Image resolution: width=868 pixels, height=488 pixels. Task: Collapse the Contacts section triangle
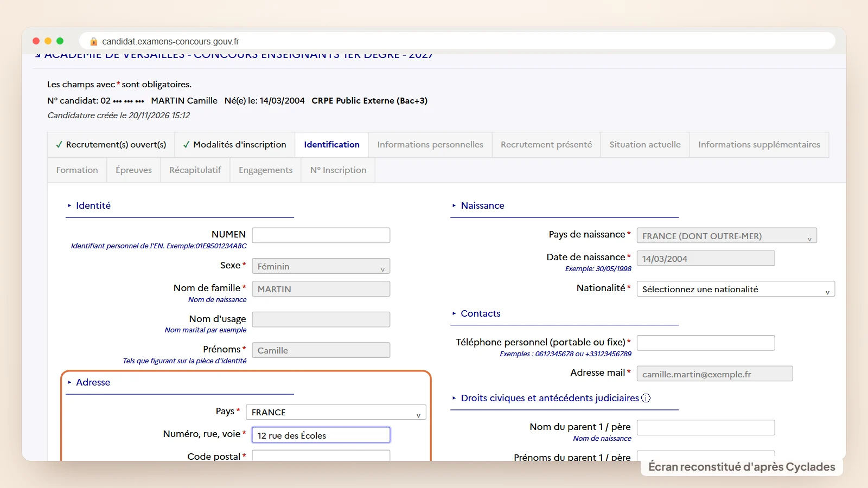click(454, 313)
